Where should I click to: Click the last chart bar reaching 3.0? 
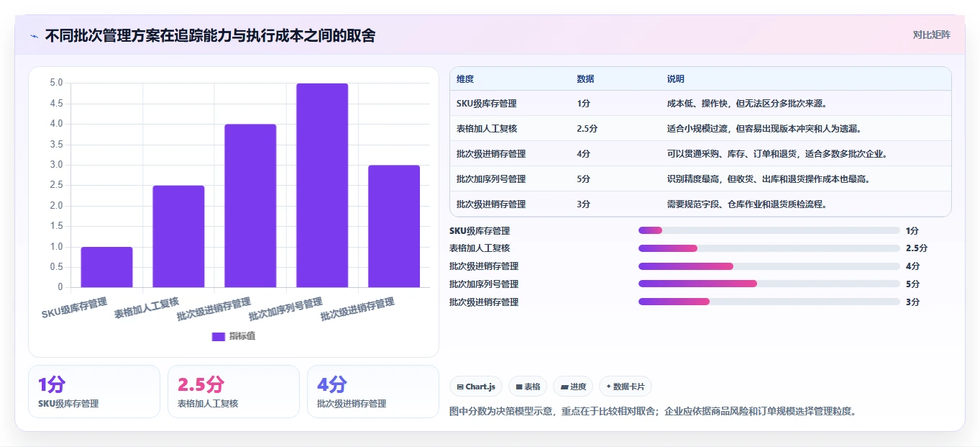394,226
